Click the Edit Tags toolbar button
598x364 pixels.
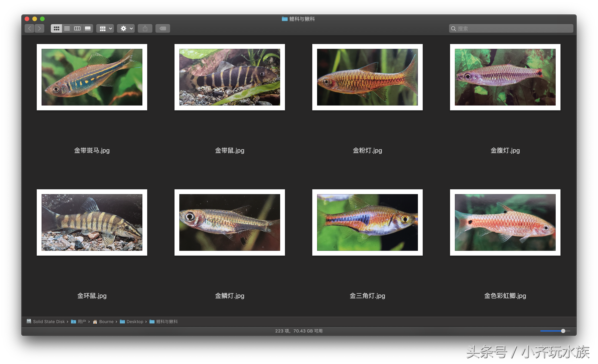click(x=163, y=29)
